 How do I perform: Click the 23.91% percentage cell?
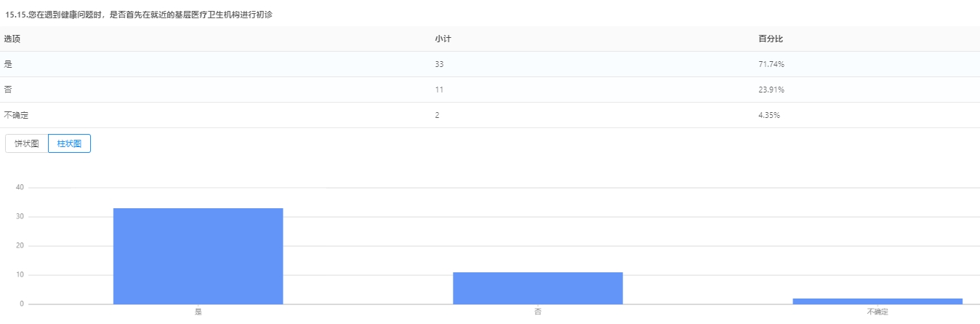(x=771, y=90)
